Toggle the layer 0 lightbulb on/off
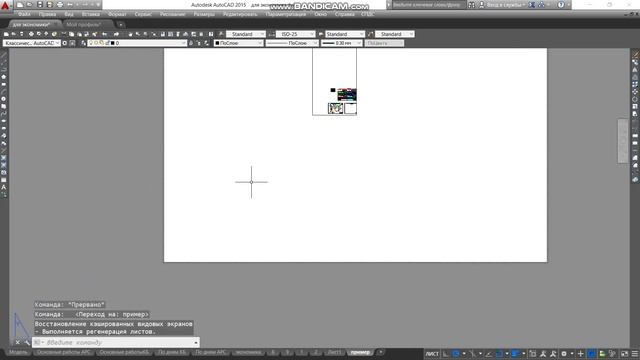This screenshot has height=360, width=640. (x=91, y=43)
